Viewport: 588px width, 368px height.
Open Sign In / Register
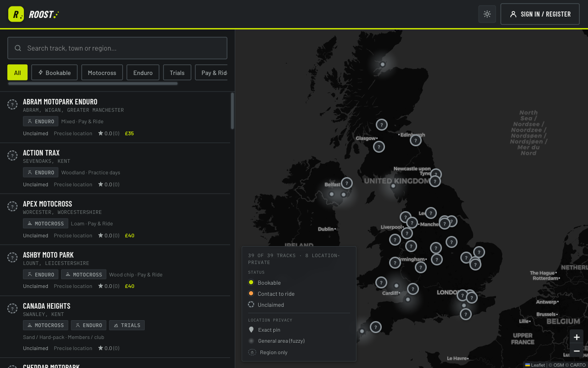[540, 14]
